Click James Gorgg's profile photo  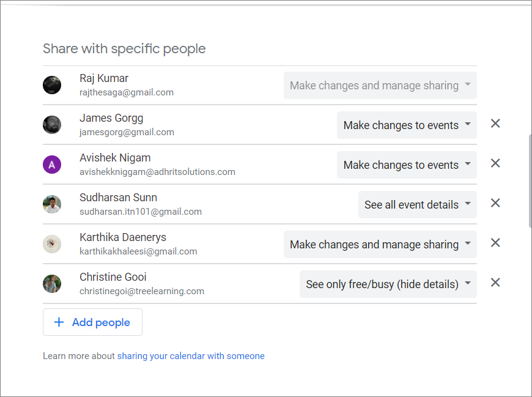click(x=52, y=125)
